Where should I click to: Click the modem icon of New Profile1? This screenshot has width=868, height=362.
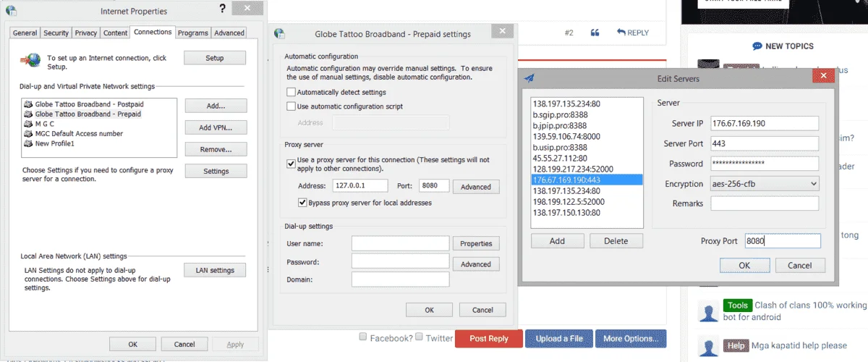coord(29,143)
